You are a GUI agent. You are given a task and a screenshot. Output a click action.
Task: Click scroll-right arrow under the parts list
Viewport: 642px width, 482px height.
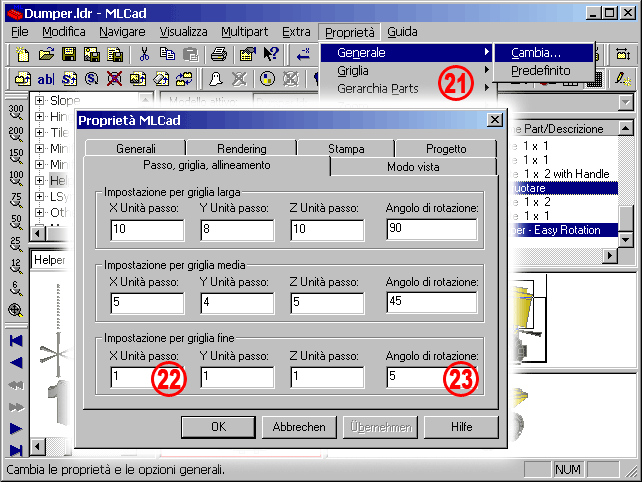pos(610,256)
